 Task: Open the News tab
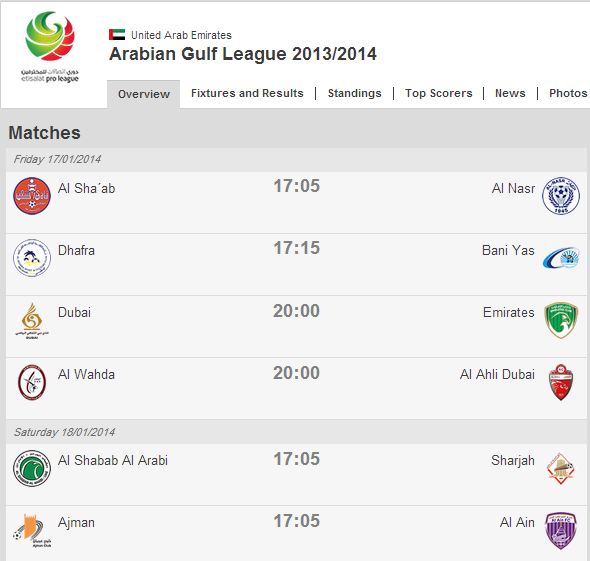coord(510,93)
